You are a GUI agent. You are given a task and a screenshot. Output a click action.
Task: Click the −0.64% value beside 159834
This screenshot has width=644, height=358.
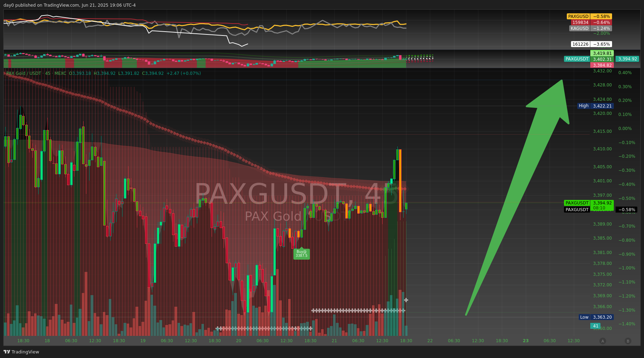click(601, 22)
